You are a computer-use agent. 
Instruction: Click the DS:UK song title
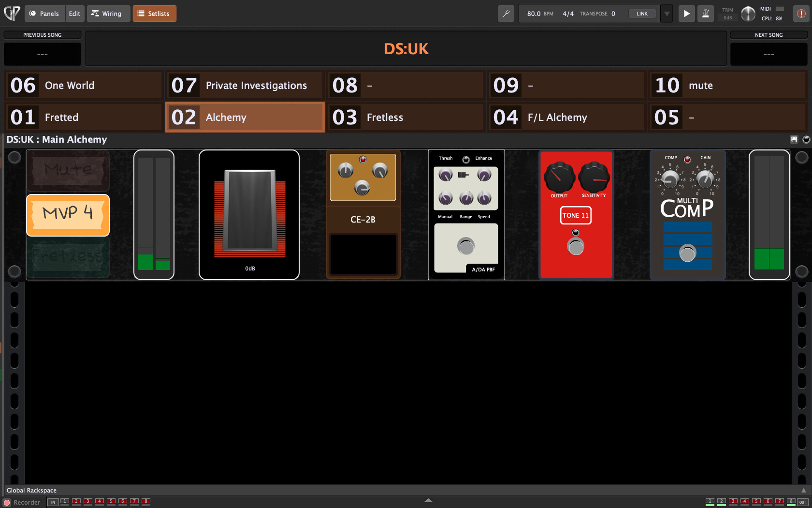pos(406,49)
